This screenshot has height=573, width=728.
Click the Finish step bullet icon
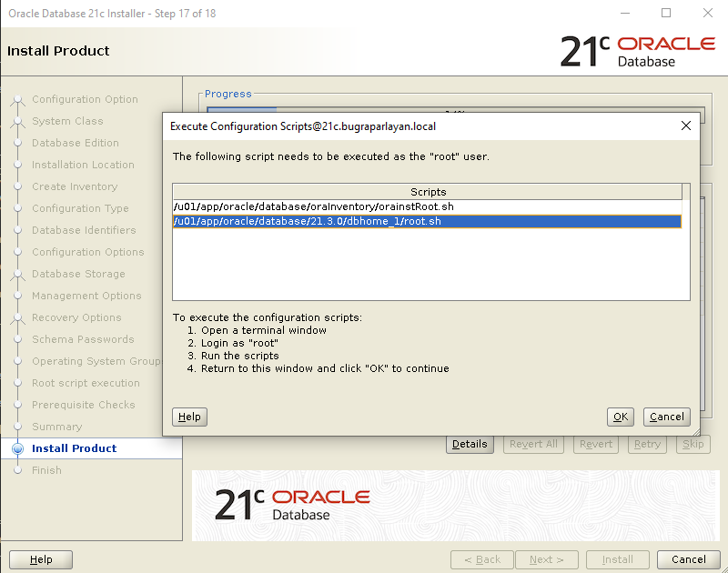(x=17, y=470)
